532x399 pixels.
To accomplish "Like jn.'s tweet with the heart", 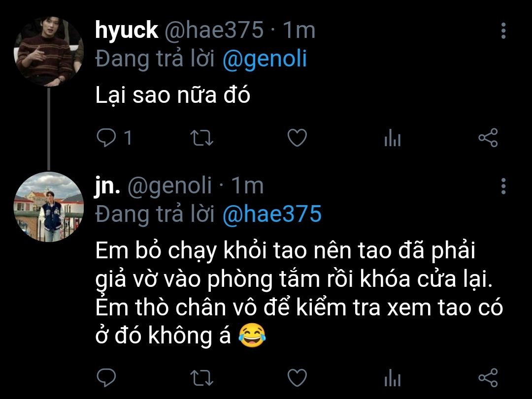I will 297,378.
